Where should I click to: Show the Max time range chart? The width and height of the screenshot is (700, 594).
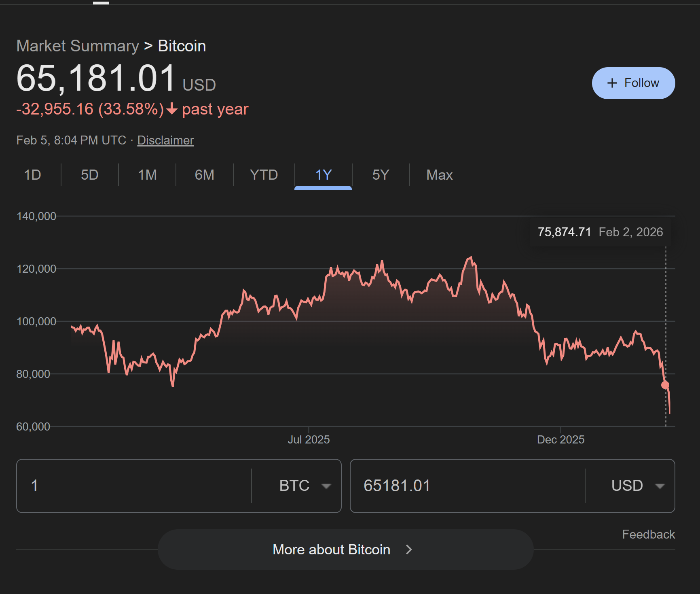[439, 175]
